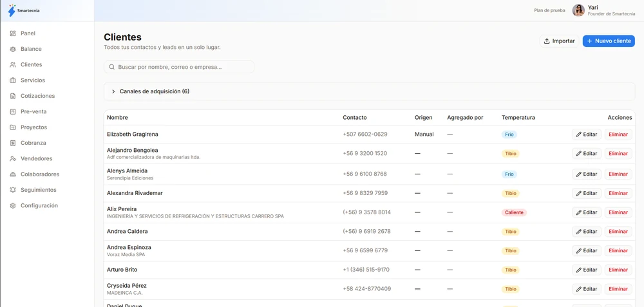Click the company Serendipia Ediciones
This screenshot has width=644, height=307.
coord(130,178)
